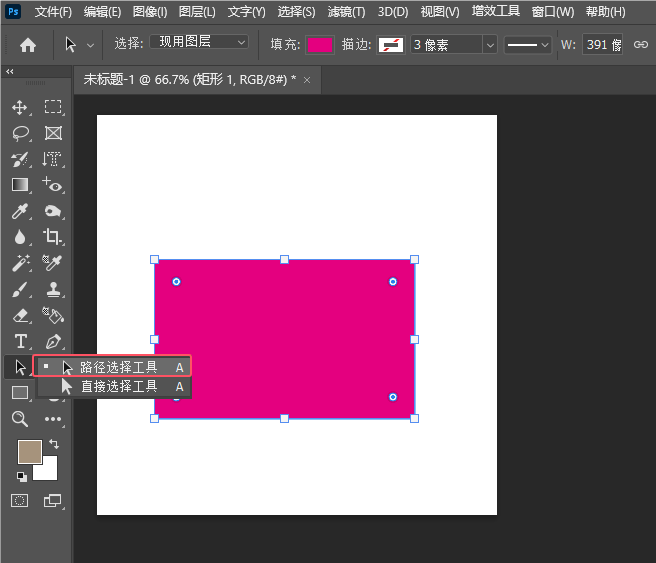This screenshot has height=563, width=656.
Task: Select the Horizontal Type tool
Action: click(x=20, y=341)
